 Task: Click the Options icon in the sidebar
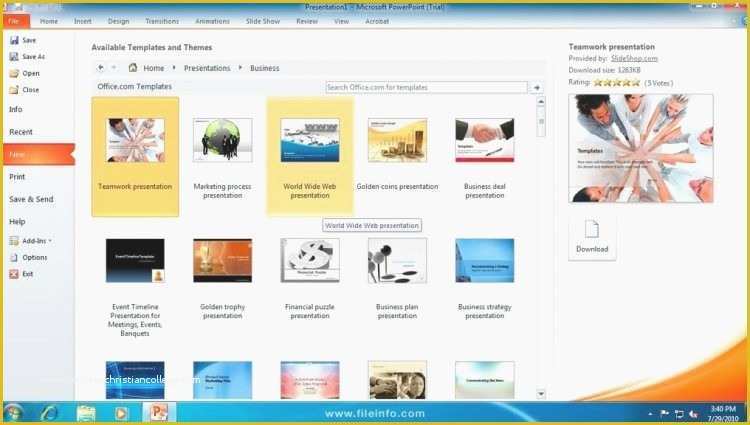click(14, 257)
